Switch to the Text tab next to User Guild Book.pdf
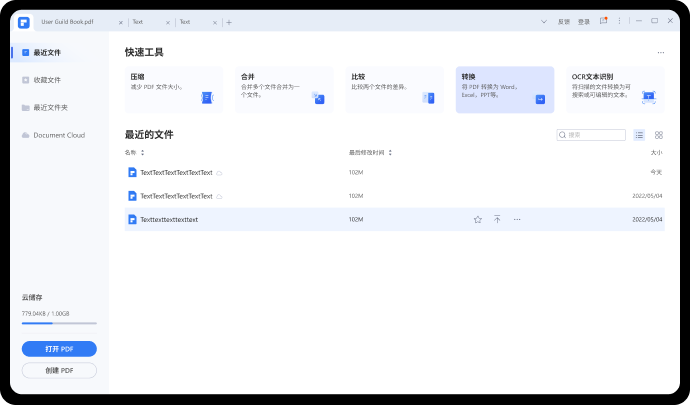This screenshot has width=690, height=405. pyautogui.click(x=138, y=22)
